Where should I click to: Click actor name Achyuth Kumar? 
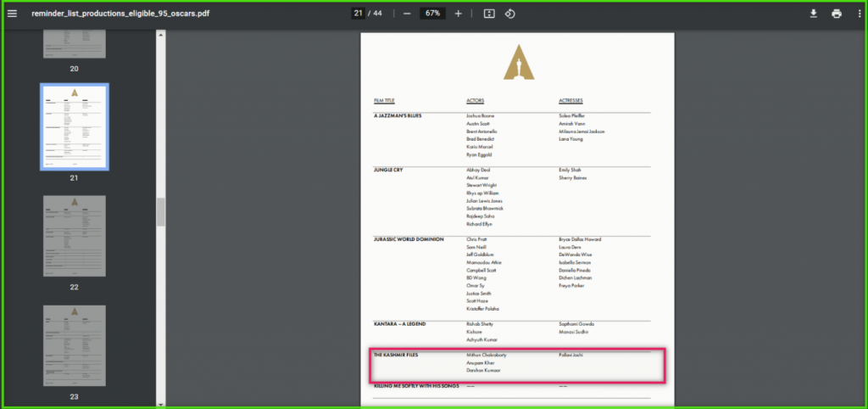[481, 339]
